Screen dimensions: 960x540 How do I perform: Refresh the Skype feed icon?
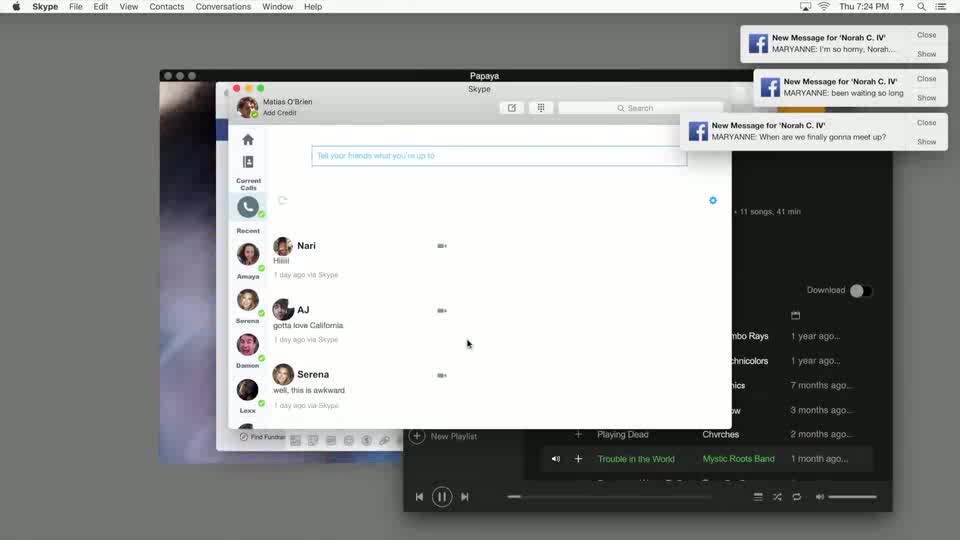pos(282,200)
